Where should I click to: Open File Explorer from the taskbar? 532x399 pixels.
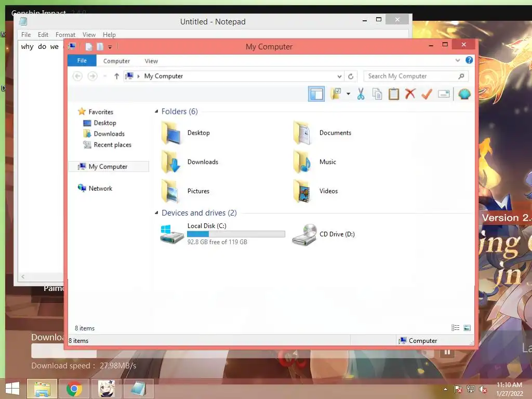[x=42, y=389]
